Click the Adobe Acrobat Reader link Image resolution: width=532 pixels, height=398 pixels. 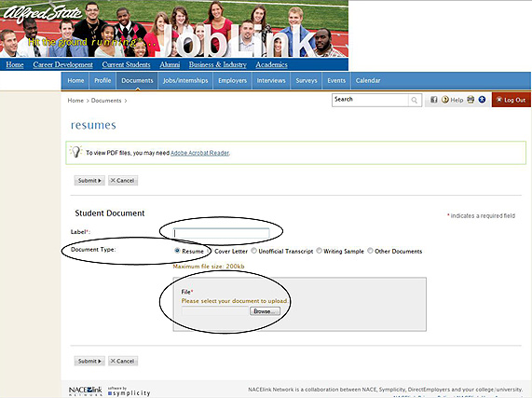pyautogui.click(x=199, y=153)
